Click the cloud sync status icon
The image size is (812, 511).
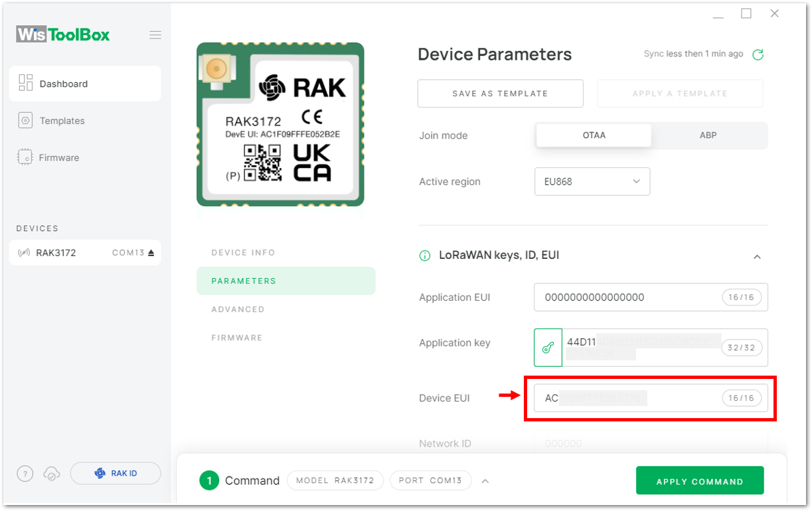point(51,473)
